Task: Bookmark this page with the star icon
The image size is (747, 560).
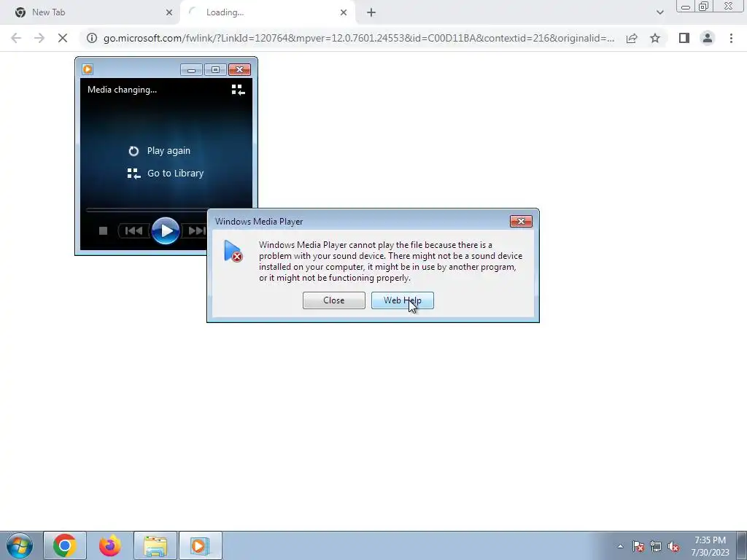Action: (655, 38)
